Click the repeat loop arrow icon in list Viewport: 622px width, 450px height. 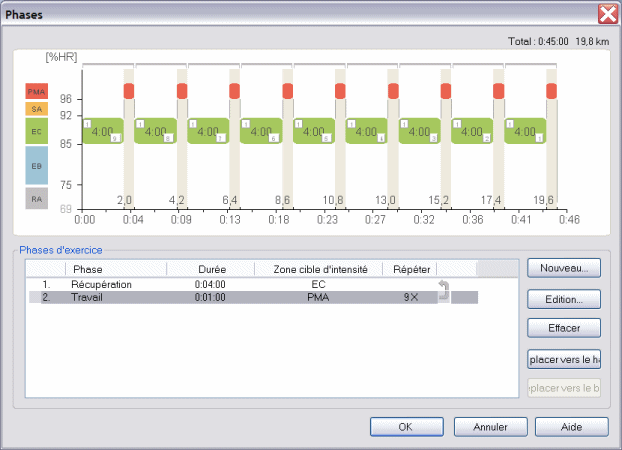(x=445, y=289)
